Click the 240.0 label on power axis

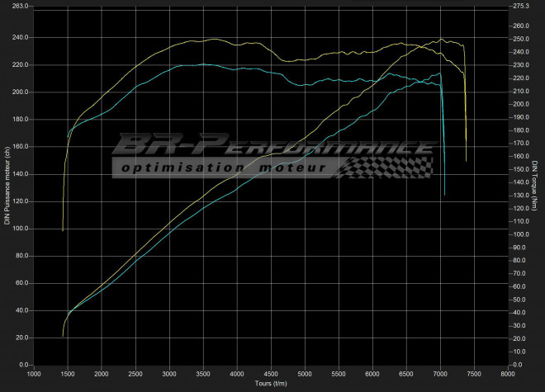pos(20,38)
